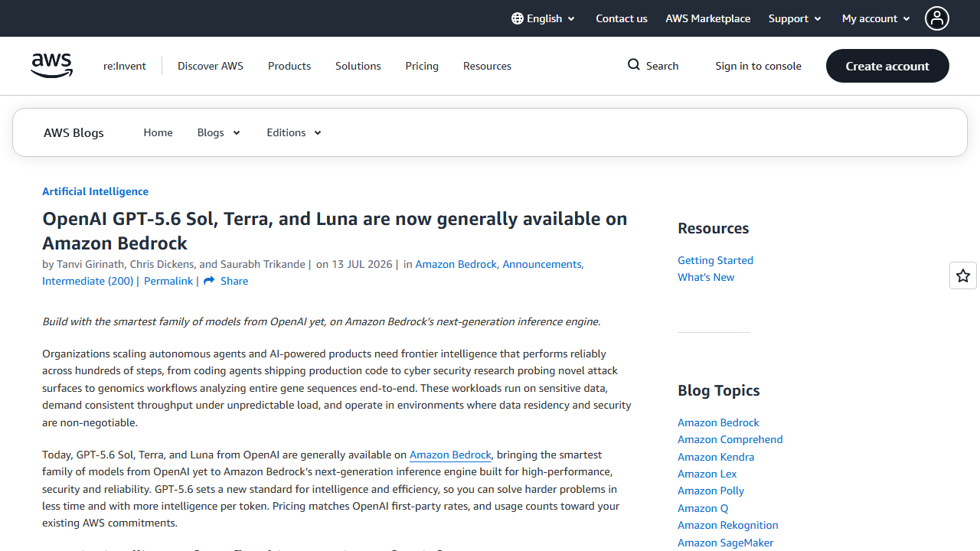Click the Create account button
Image resolution: width=980 pixels, height=551 pixels.
(887, 66)
